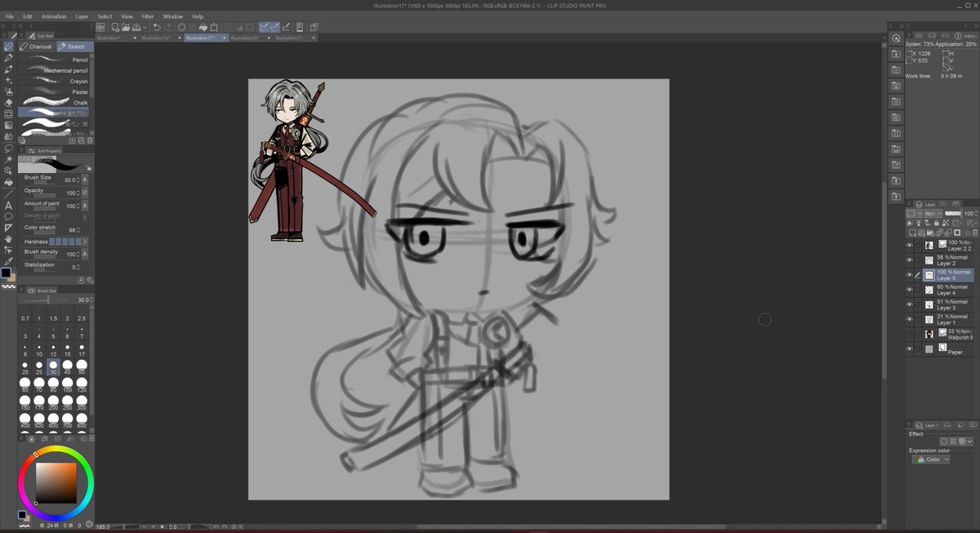Click the main drawing color swatch in the tool palette

6,273
